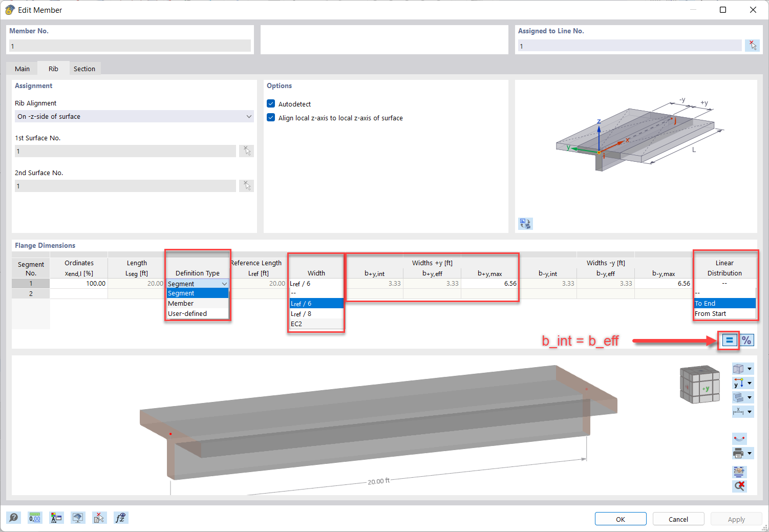Open display properties for colors and fonts

(56, 518)
